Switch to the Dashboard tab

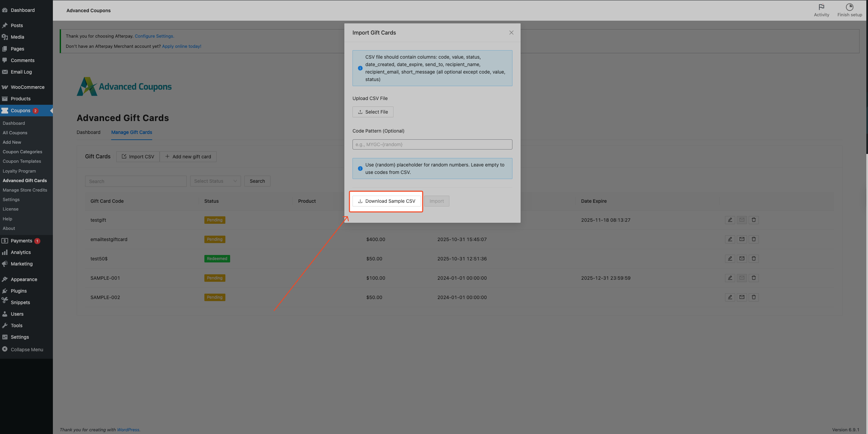[88, 132]
